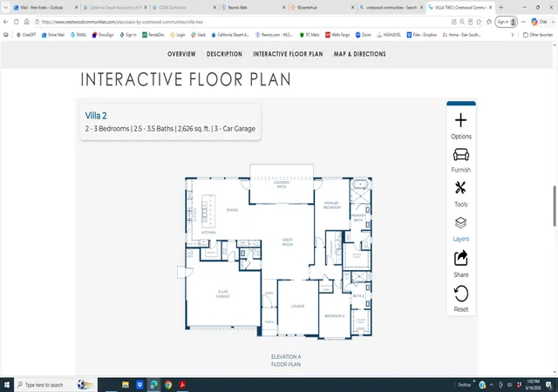Click the Share arrow icon

click(461, 258)
